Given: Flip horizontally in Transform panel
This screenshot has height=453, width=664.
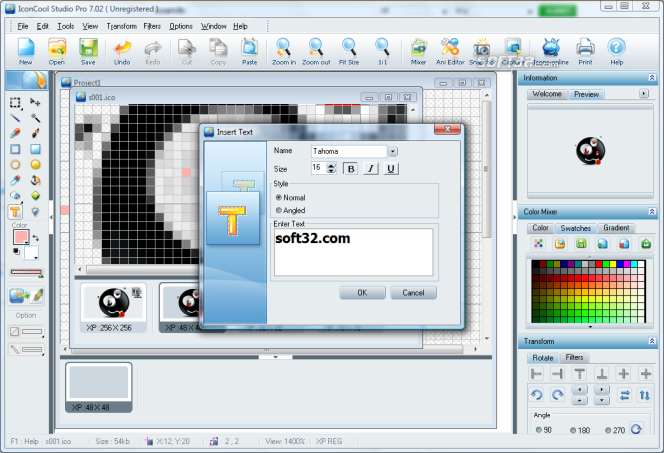Looking at the screenshot, I should point(625,395).
